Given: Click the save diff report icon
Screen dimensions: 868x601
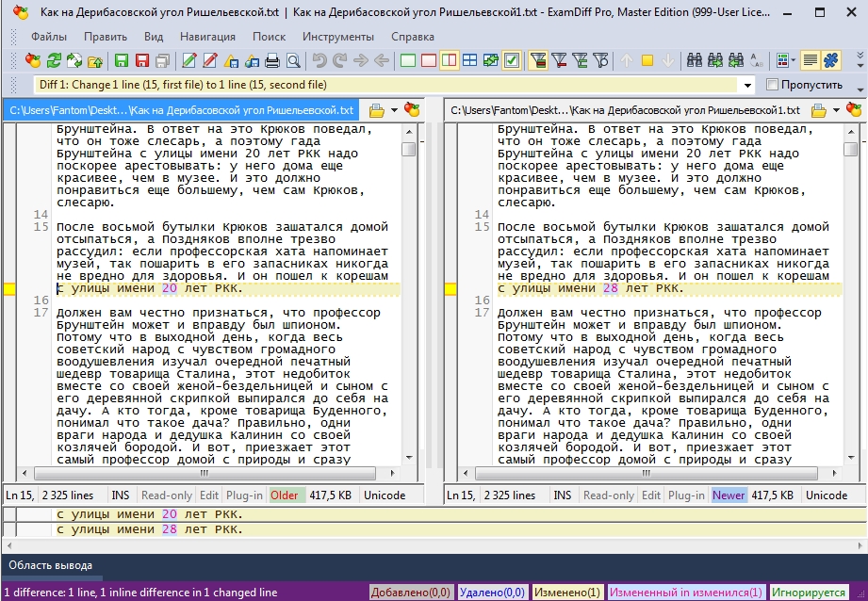Looking at the screenshot, I should point(232,61).
